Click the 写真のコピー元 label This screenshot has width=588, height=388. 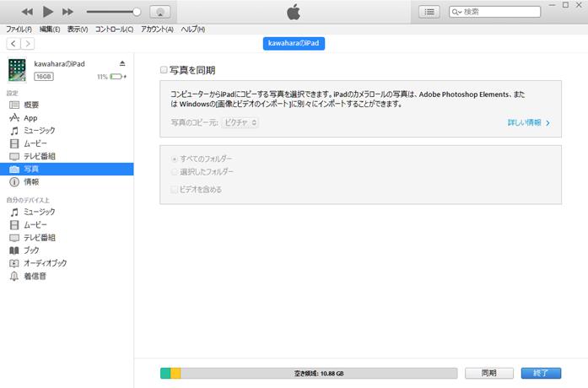tap(194, 122)
